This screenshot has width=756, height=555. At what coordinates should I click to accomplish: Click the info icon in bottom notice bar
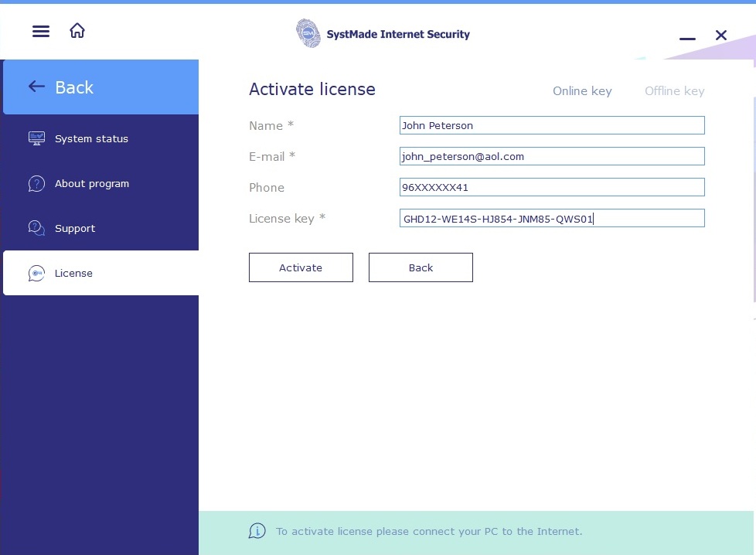(257, 531)
